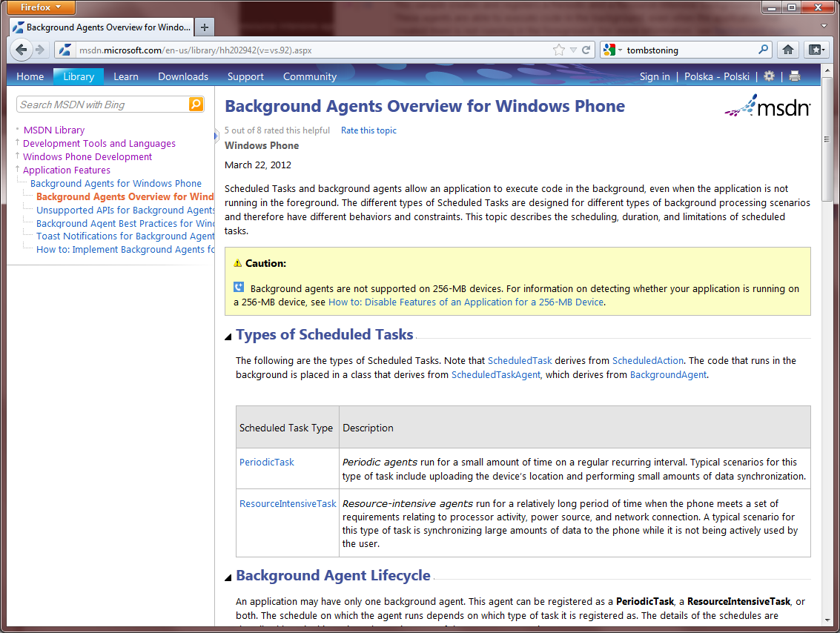840x633 pixels.
Task: Open the PeriodicTask table link
Action: click(x=267, y=463)
